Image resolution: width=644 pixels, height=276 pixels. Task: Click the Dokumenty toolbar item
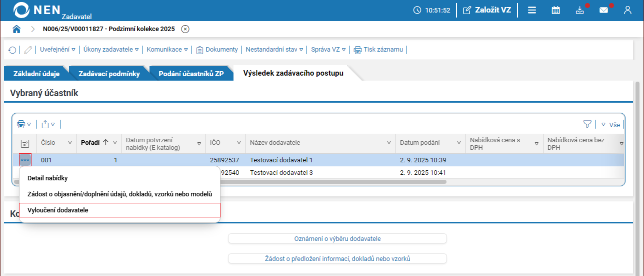click(x=217, y=50)
